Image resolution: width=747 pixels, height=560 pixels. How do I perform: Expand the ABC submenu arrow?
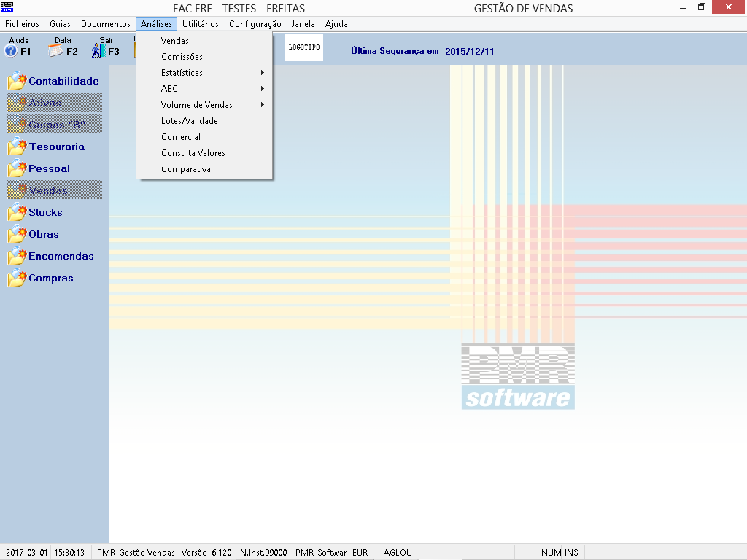263,88
